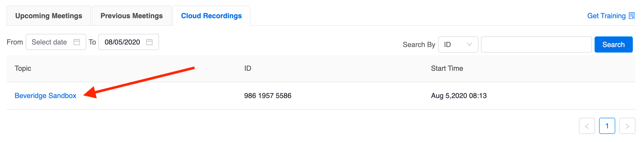Select the Cloud Recordings tab

tap(211, 16)
